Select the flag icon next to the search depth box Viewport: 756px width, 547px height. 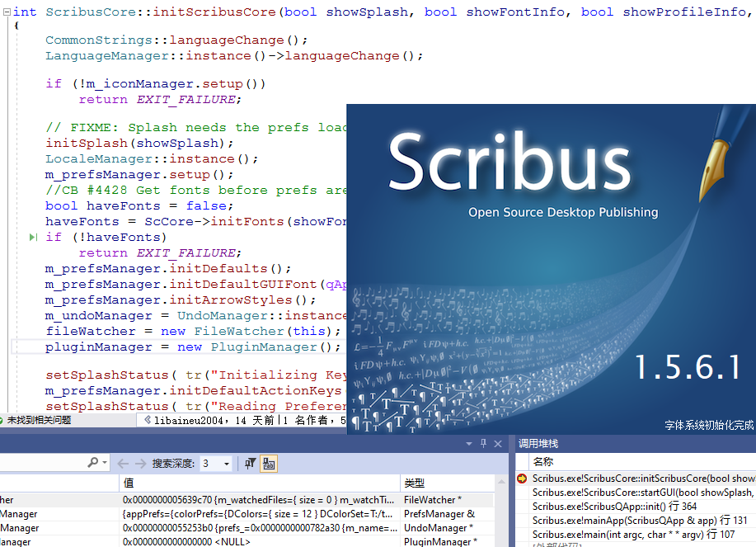click(x=249, y=462)
